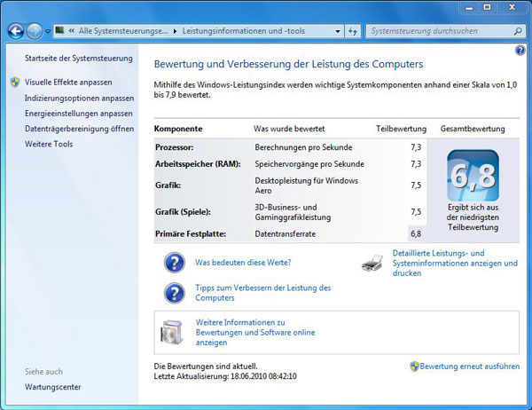Select 'Alle Systemsteuerungse...' breadcrumb
This screenshot has height=410, width=532.
tap(123, 31)
